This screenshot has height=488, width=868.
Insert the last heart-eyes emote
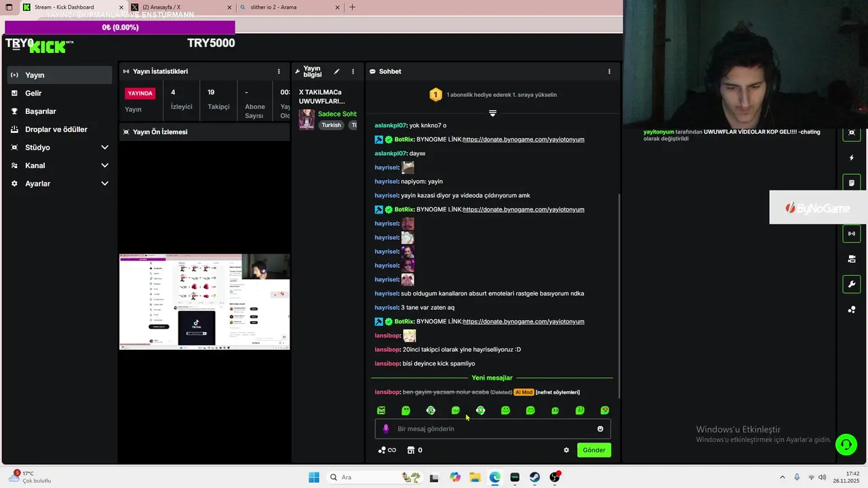coord(605,410)
